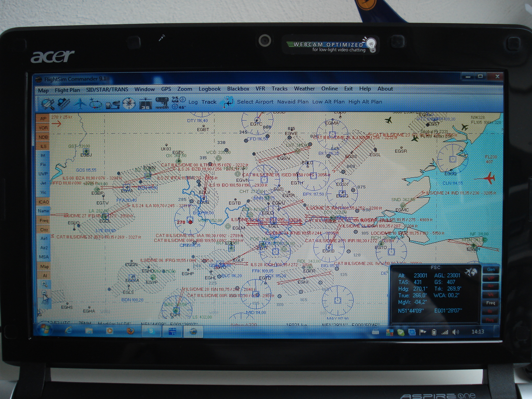532x399 pixels.
Task: Toggle the Fix layer button
Action: [x=43, y=164]
